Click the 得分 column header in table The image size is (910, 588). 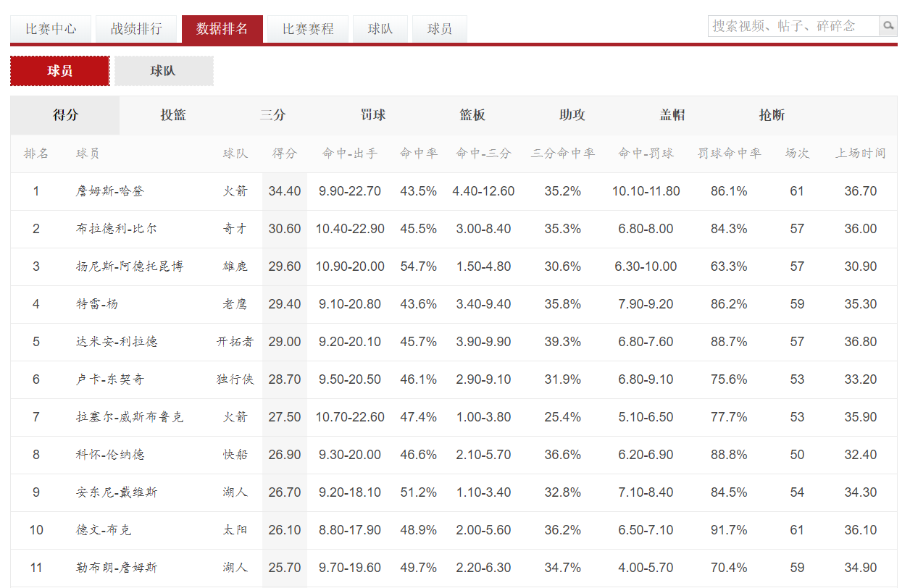pos(285,154)
